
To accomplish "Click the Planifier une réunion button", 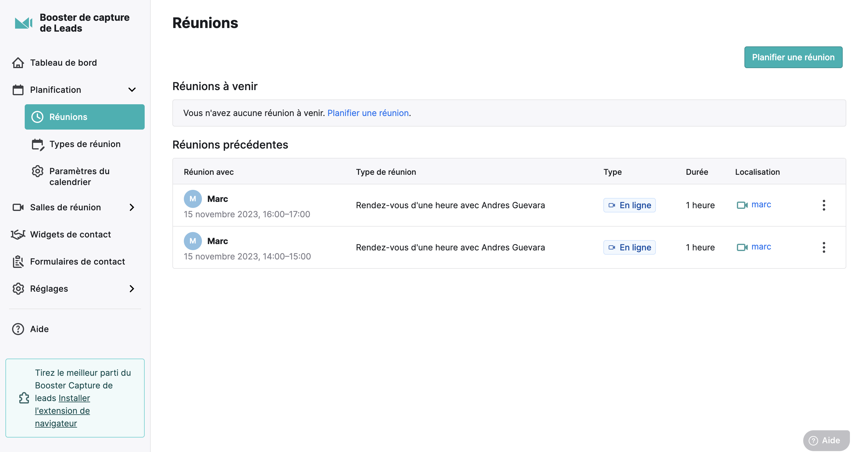I will click(793, 57).
